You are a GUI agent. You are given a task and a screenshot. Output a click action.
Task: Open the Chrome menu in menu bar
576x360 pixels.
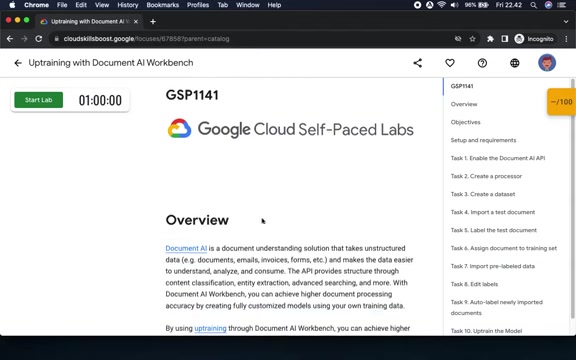coord(36,5)
